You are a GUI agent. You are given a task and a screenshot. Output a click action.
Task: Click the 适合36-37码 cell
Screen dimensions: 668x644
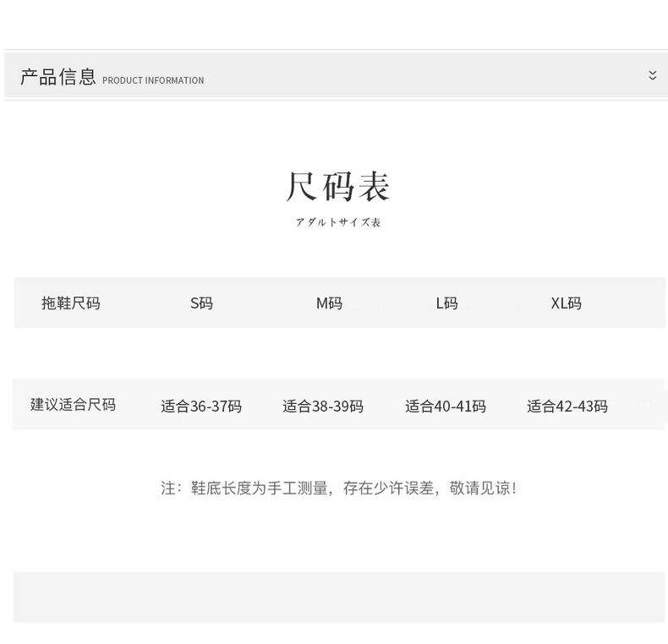click(x=201, y=407)
